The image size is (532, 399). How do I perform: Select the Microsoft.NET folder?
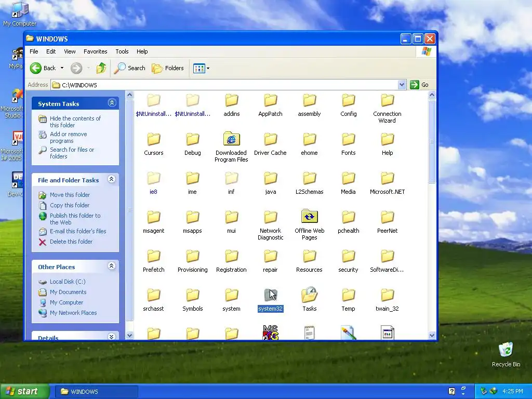pos(387,183)
